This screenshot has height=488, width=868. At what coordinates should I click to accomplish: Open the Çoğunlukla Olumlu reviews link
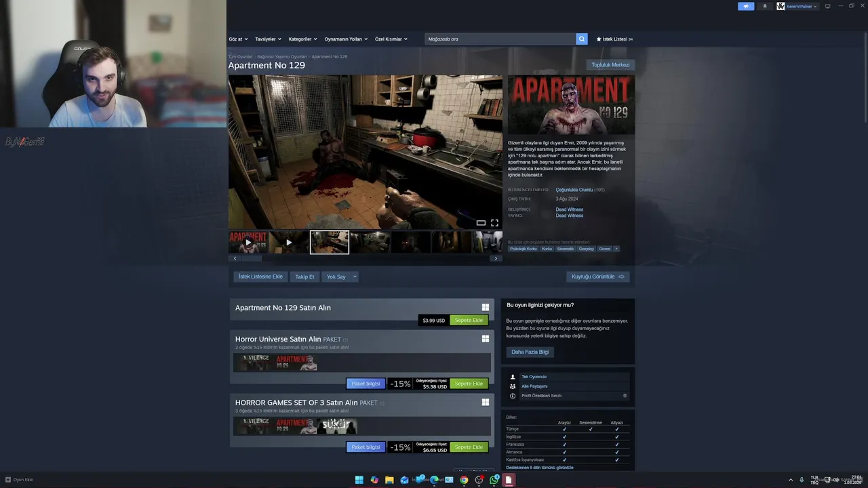(x=574, y=190)
